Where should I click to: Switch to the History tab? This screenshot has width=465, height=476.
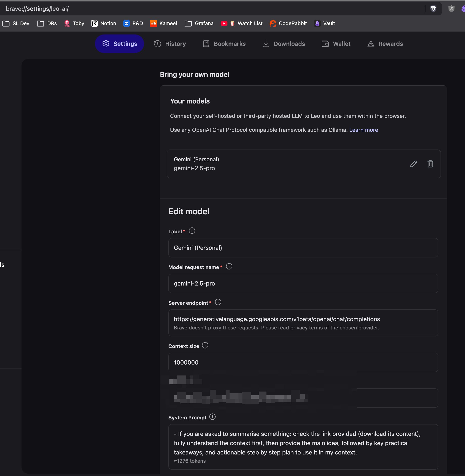click(x=170, y=44)
